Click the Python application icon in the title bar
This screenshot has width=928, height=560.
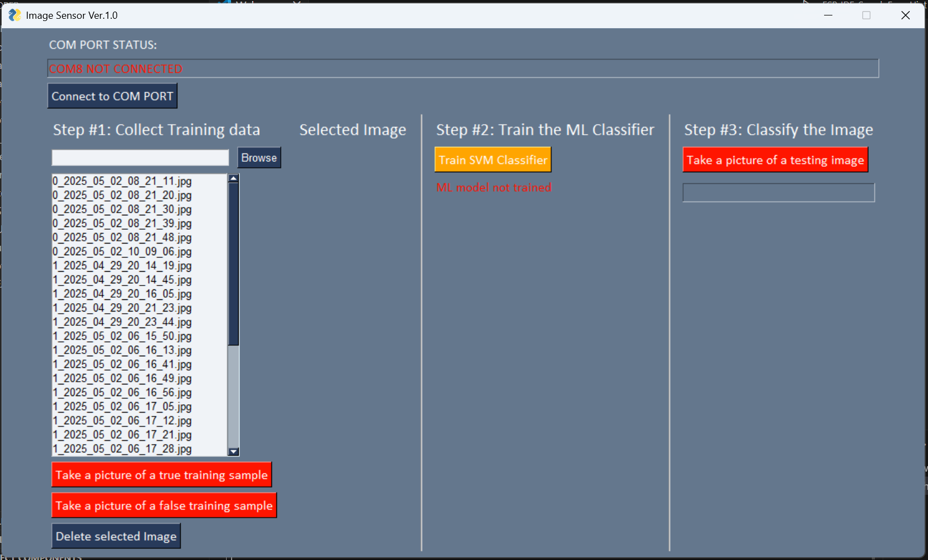(14, 15)
